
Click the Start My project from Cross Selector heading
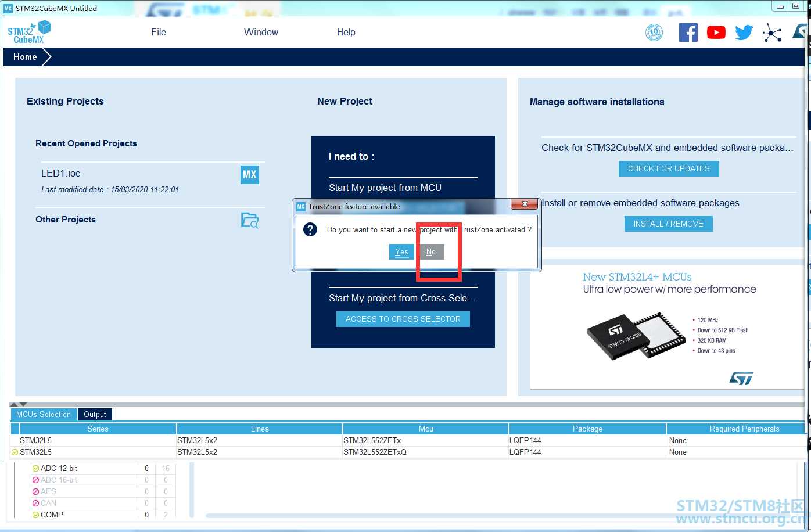coord(402,298)
